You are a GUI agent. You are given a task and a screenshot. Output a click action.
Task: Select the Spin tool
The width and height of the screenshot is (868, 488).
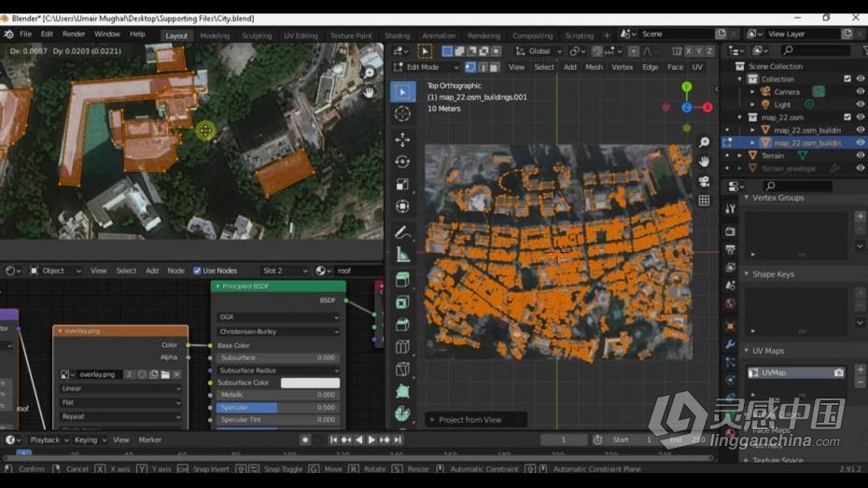click(403, 414)
